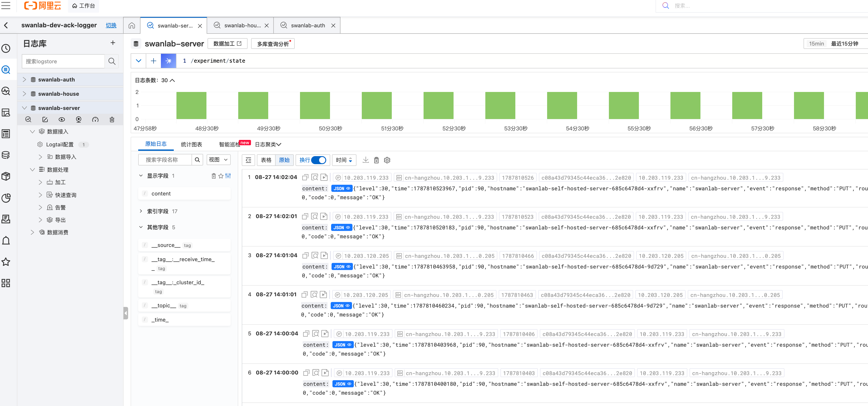This screenshot has width=868, height=406.
Task: Select the 智能巡检 tab
Action: pos(230,144)
